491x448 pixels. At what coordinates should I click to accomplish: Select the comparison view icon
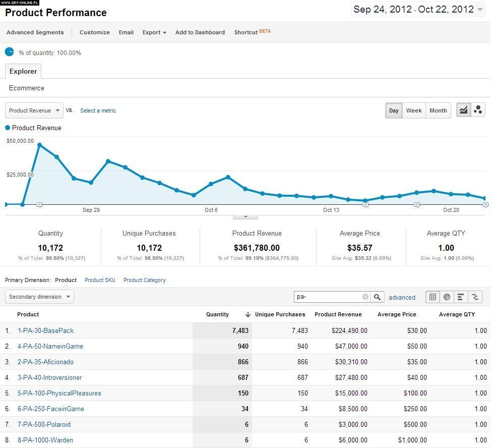[475, 297]
